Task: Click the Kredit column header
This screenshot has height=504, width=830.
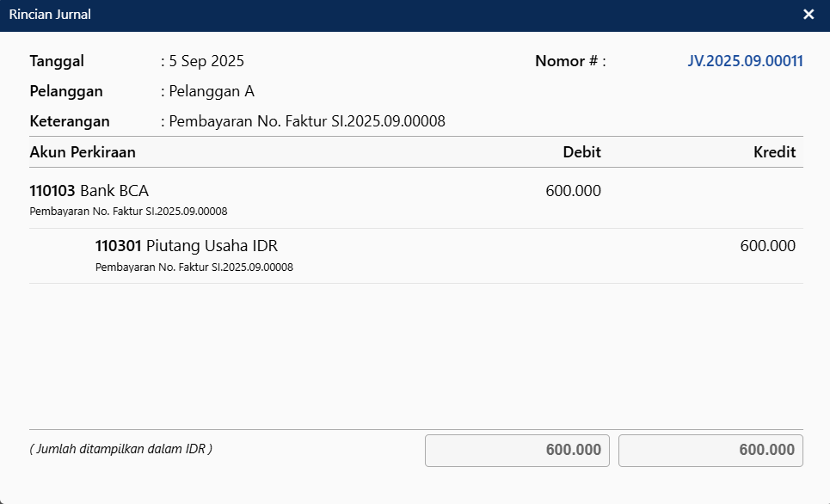Action: coord(774,152)
